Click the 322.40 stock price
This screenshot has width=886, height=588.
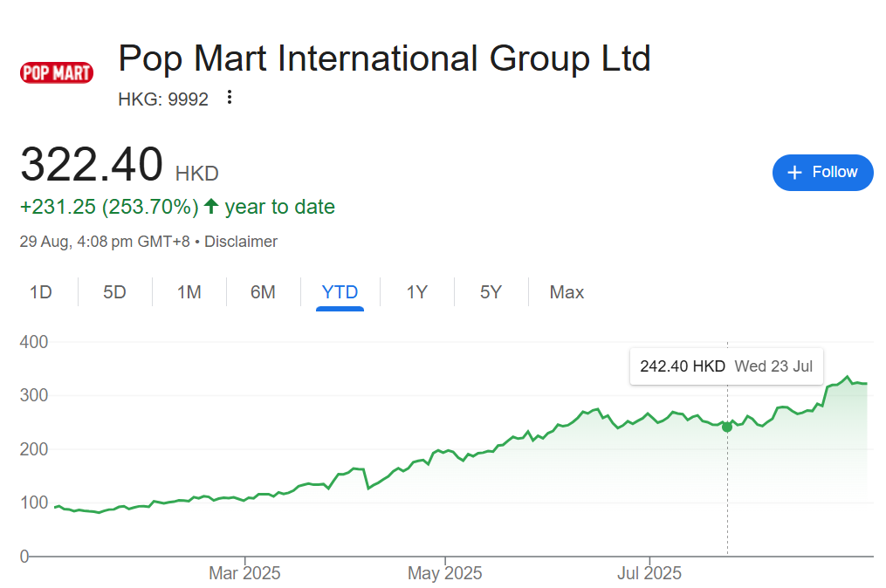(x=92, y=165)
